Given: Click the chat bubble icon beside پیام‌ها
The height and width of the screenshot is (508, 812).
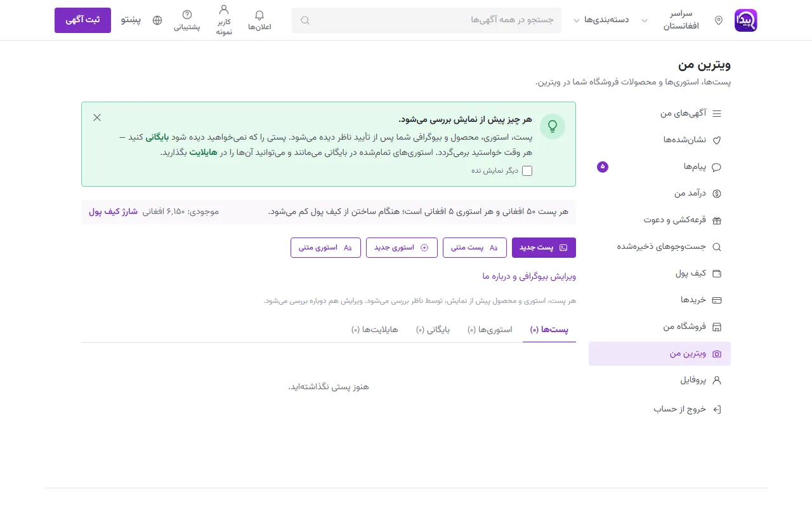Looking at the screenshot, I should pyautogui.click(x=717, y=167).
